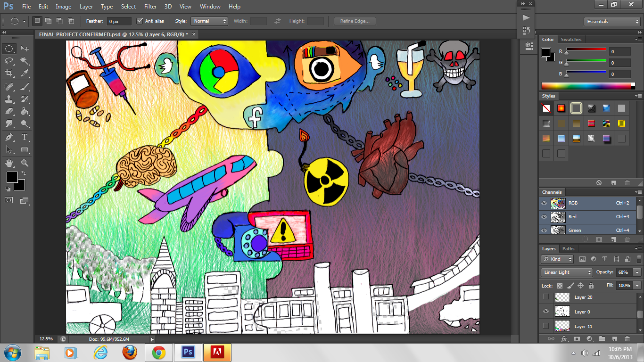644x362 pixels.
Task: Open the tool preset picker arrow
Action: (x=25, y=21)
